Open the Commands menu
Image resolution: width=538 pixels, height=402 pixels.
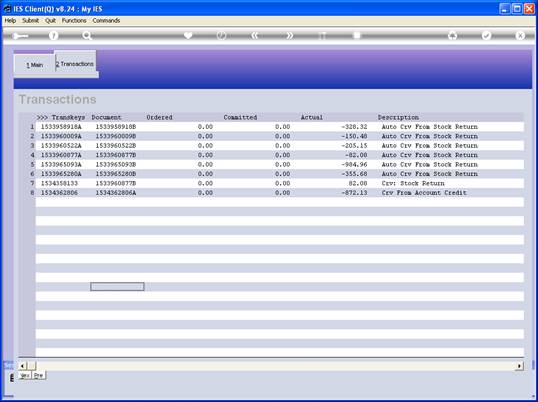(106, 21)
